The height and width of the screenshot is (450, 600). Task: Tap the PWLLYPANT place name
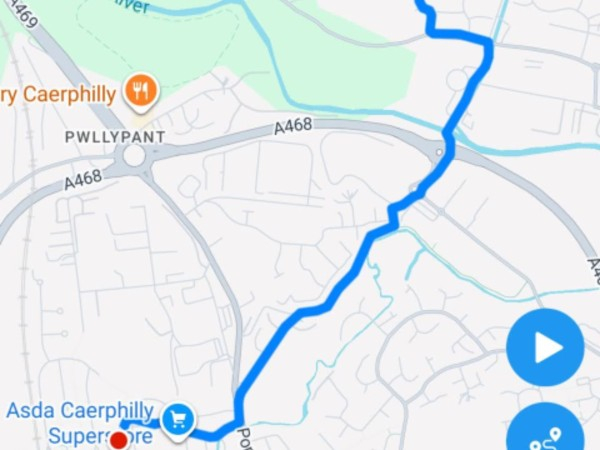click(115, 137)
